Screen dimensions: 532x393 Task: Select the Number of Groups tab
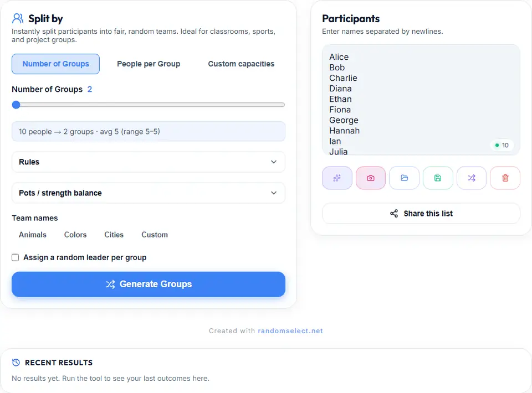point(55,64)
